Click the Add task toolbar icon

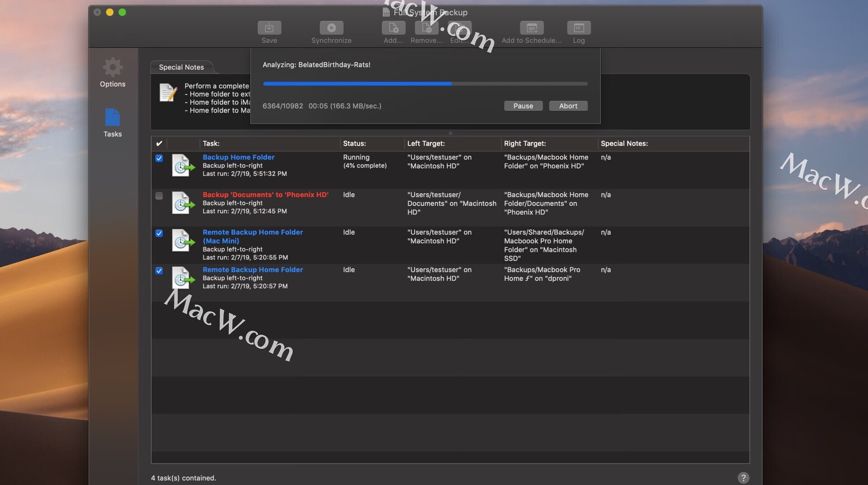point(393,29)
